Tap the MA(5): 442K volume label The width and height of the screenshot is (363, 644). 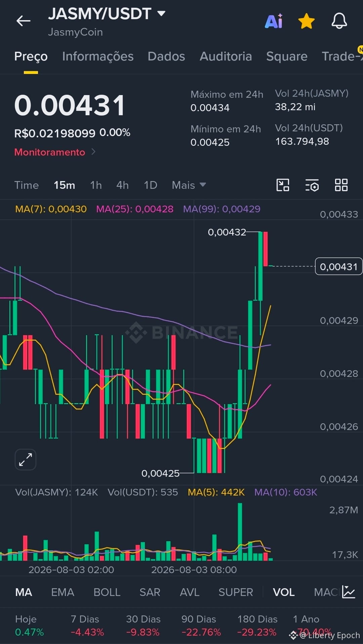[x=216, y=492]
